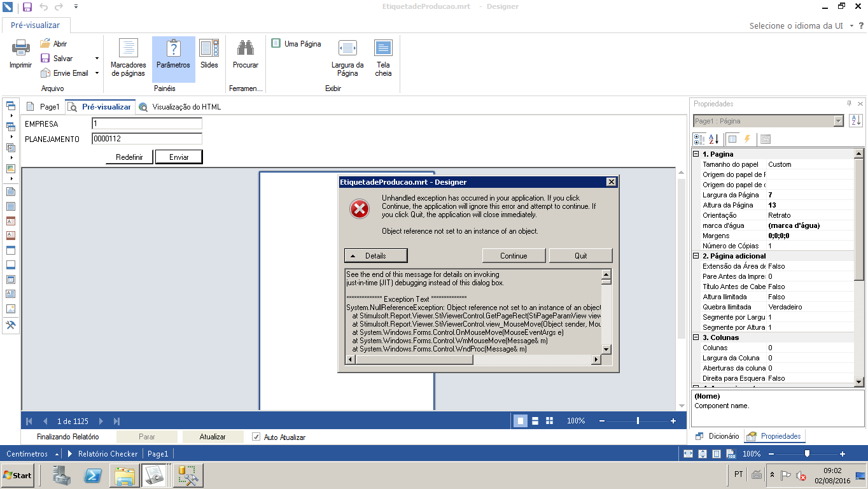868x489 pixels.
Task: Select single page view mode icon
Action: pyautogui.click(x=521, y=421)
